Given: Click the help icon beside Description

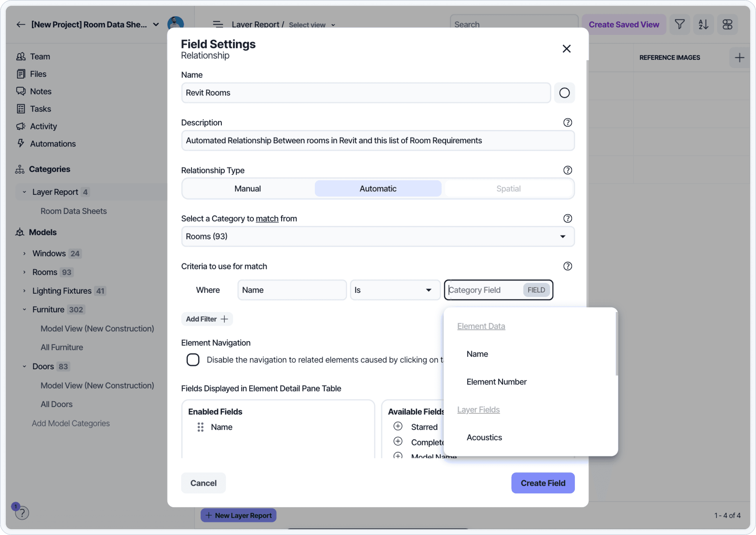Looking at the screenshot, I should coord(567,122).
